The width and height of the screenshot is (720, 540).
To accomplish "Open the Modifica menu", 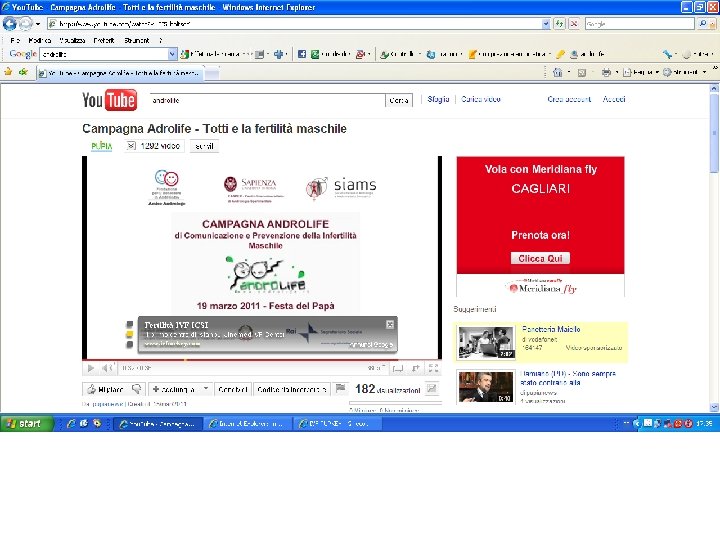I will (x=39, y=40).
